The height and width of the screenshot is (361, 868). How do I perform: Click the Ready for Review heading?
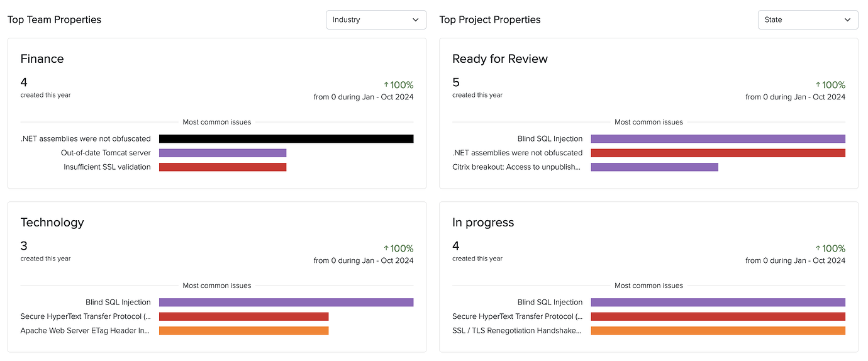(500, 59)
